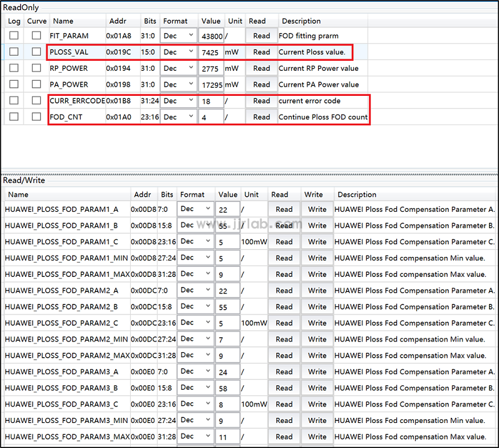The width and height of the screenshot is (499, 448).
Task: Read HUAWEI_PLOSS_FOD_PARAM3_A value
Action: click(x=284, y=372)
